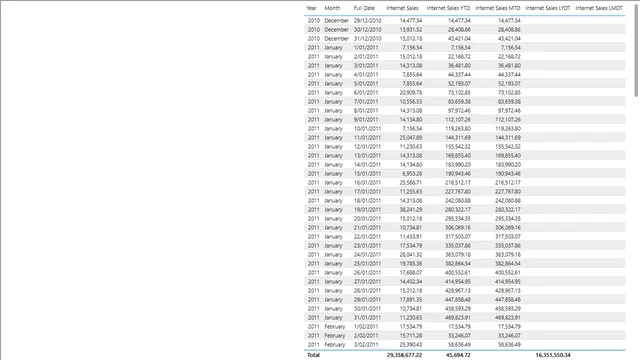Click the 3/02/2011 date cell
Viewport: 640px width, 360px height.
coord(366,344)
